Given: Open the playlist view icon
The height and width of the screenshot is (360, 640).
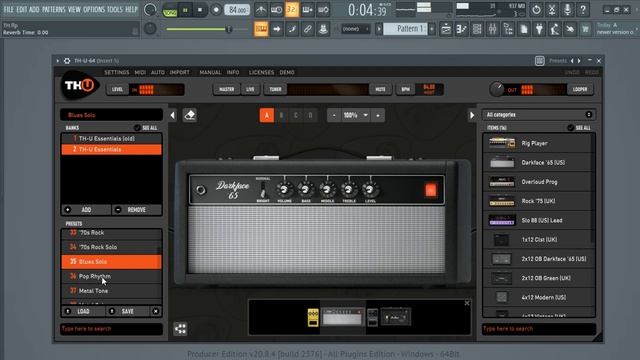Looking at the screenshot, I should [x=446, y=29].
